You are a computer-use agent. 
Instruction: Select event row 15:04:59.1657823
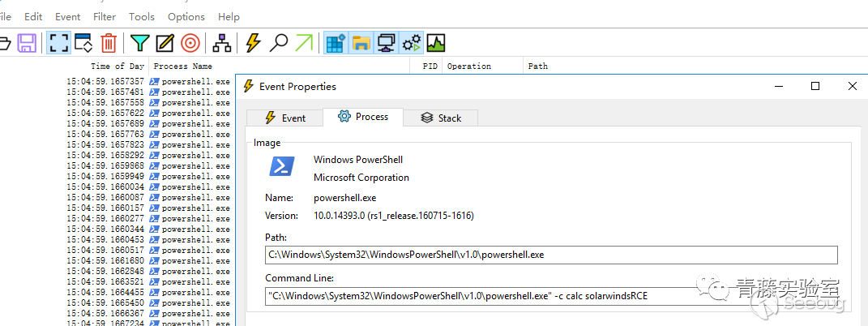[148, 144]
